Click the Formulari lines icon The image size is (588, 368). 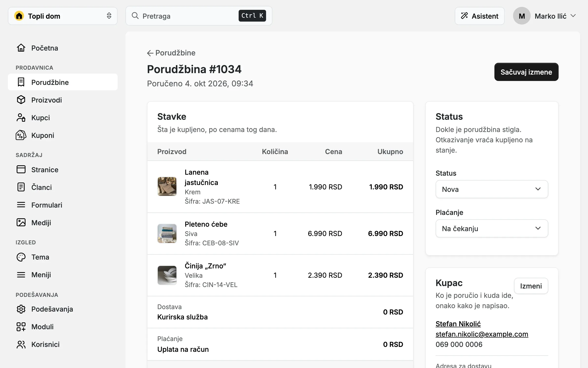click(21, 205)
